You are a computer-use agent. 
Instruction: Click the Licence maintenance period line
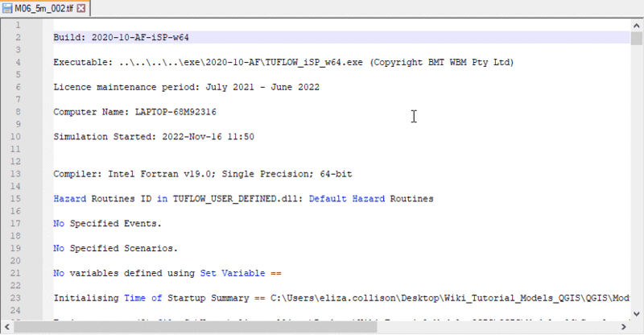(x=186, y=87)
